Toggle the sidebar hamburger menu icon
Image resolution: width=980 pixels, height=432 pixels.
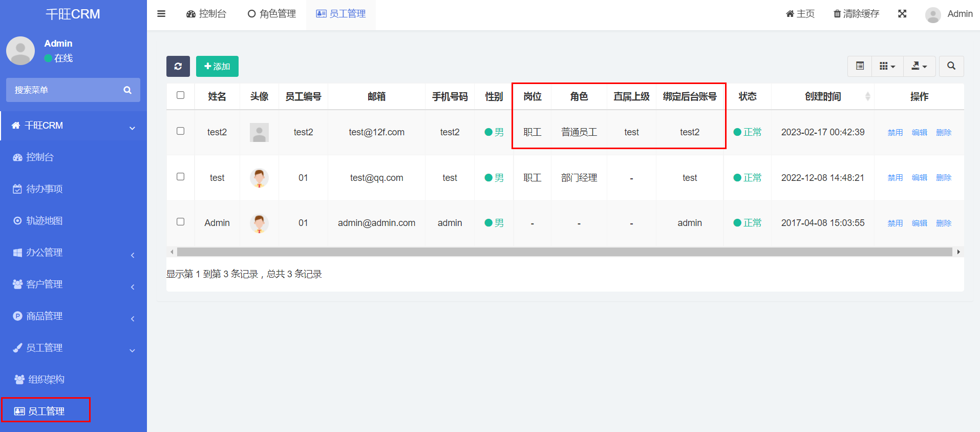[x=161, y=14]
